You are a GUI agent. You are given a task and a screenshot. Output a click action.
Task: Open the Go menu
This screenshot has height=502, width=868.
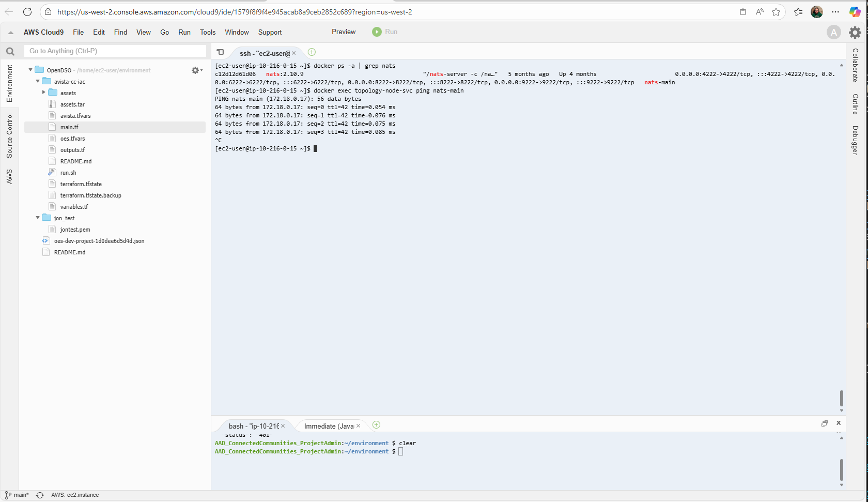pos(165,32)
